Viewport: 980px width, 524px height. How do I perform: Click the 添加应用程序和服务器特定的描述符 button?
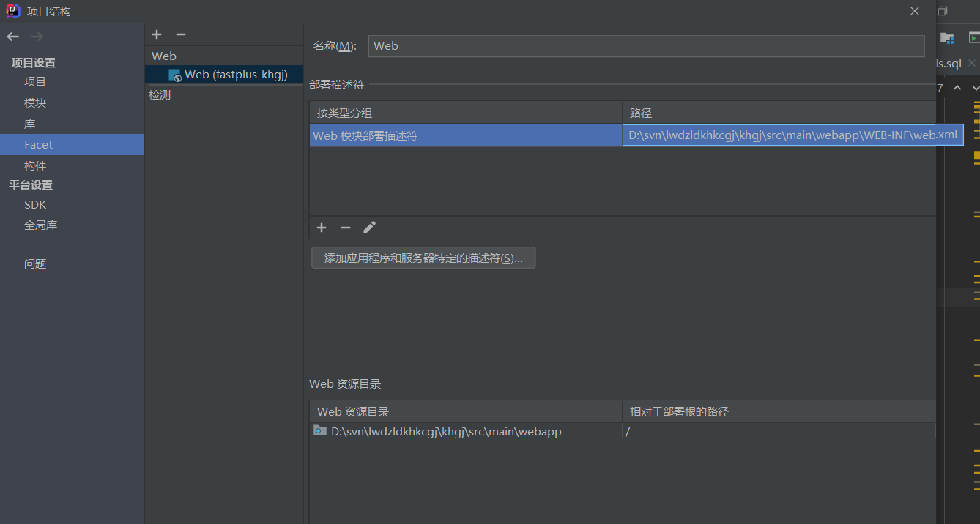point(423,258)
